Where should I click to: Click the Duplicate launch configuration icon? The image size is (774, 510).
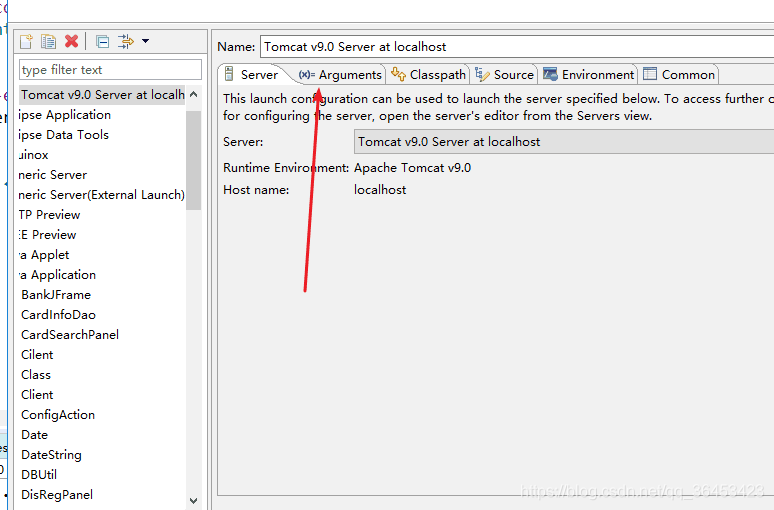click(x=48, y=41)
